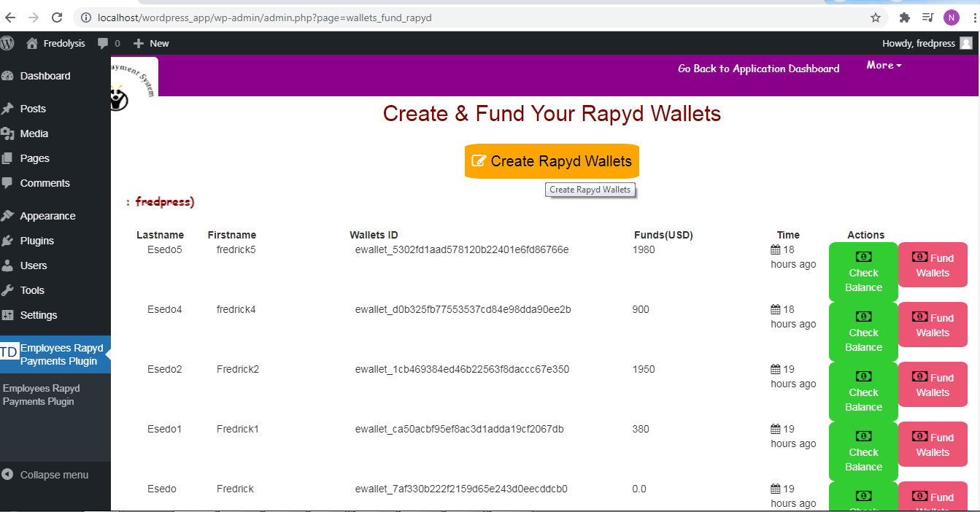Click calendar icon in Esedo4 row
This screenshot has height=512, width=980.
pos(776,309)
